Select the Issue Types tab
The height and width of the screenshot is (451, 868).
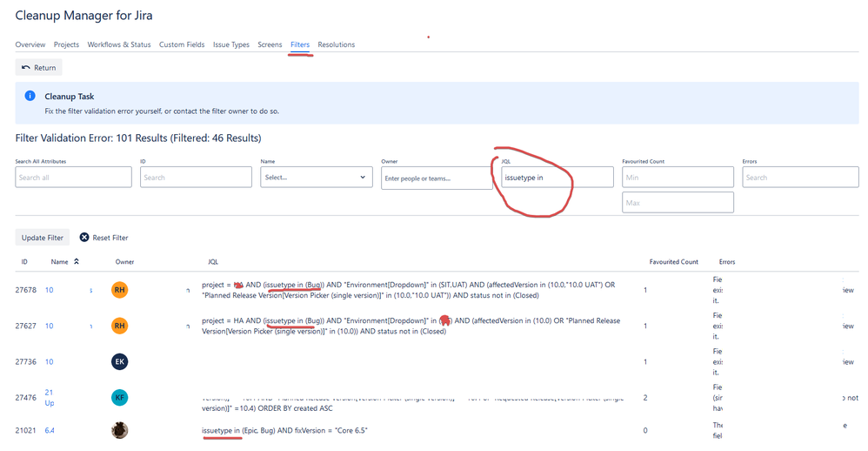coord(230,44)
